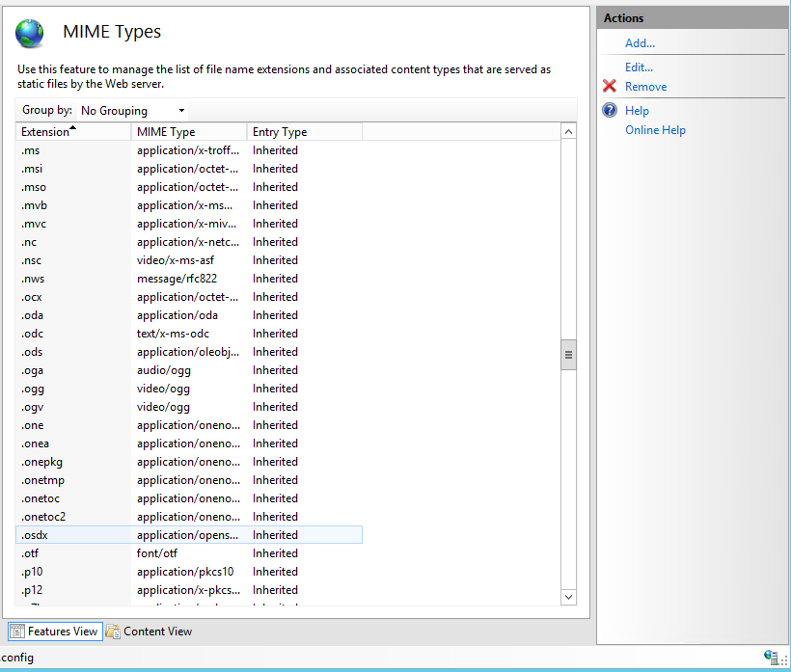Click Add... in Actions pane
791x672 pixels.
click(640, 43)
